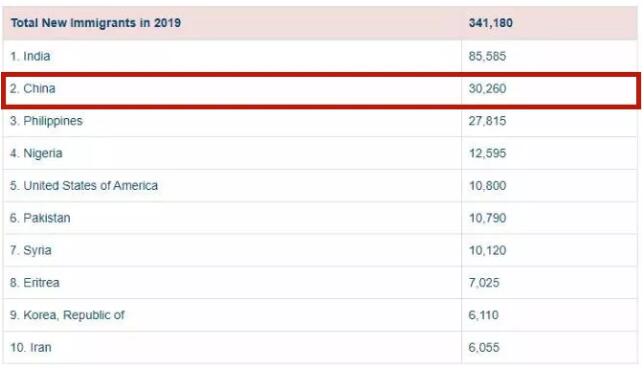
Task: Select Eritrea's value 7,025
Action: pos(484,283)
